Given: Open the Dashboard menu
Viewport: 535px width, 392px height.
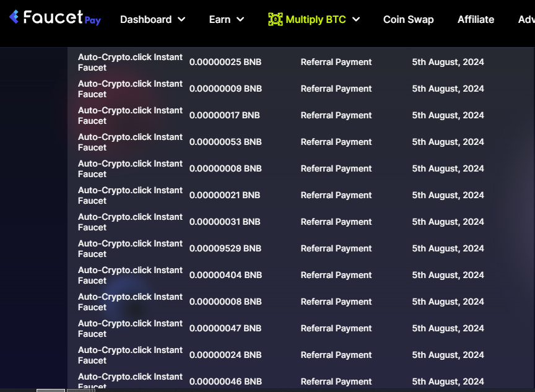Looking at the screenshot, I should 146,19.
